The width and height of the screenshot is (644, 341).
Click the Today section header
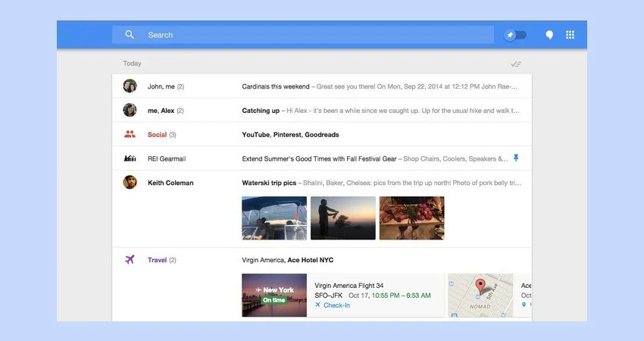[133, 63]
